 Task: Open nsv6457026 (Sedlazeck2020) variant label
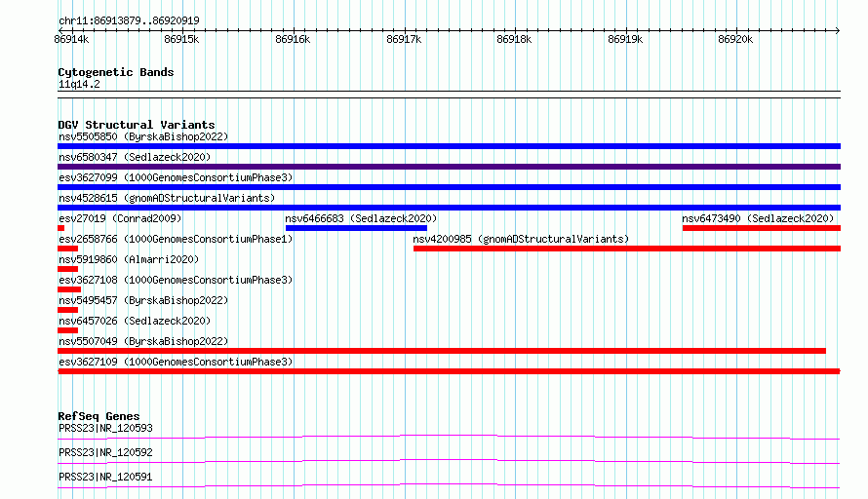135,321
